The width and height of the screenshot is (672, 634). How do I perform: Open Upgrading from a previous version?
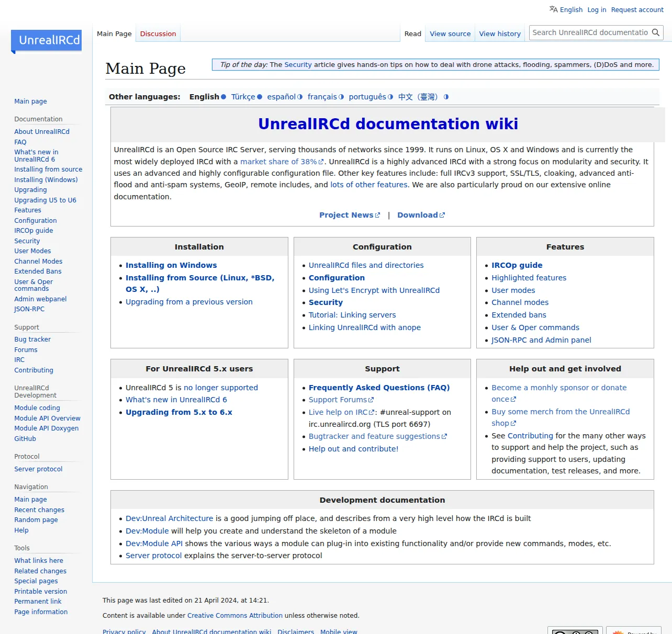click(189, 302)
